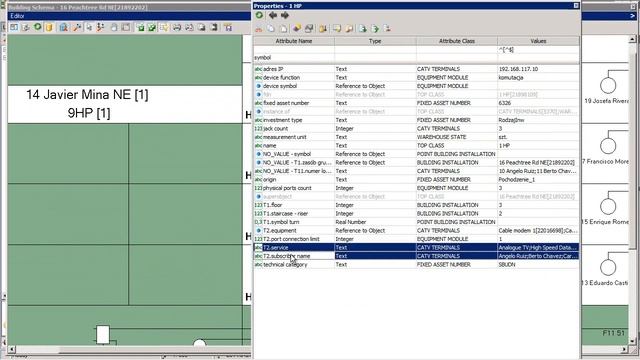Click the circle symbol above '19 Josefa Rivera'

tap(608, 85)
